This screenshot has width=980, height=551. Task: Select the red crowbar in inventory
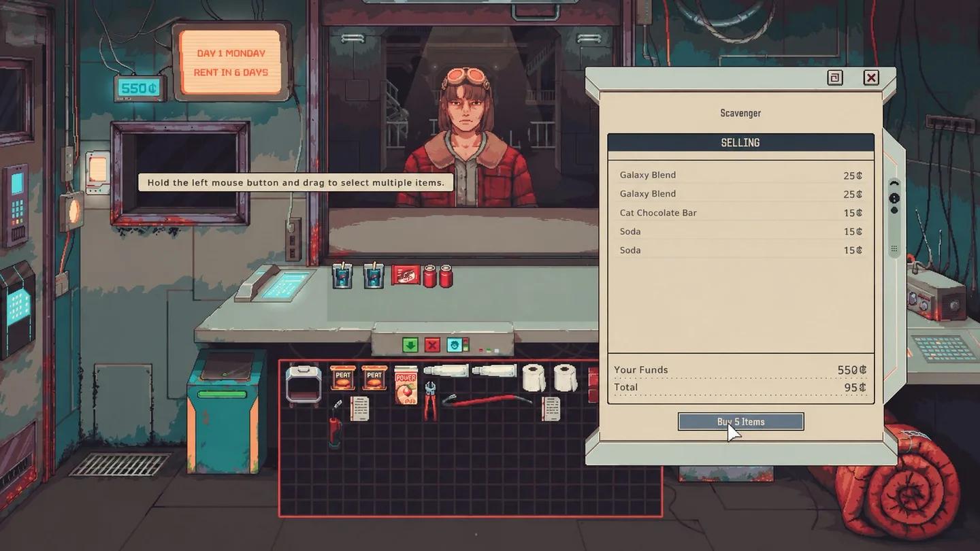(487, 399)
